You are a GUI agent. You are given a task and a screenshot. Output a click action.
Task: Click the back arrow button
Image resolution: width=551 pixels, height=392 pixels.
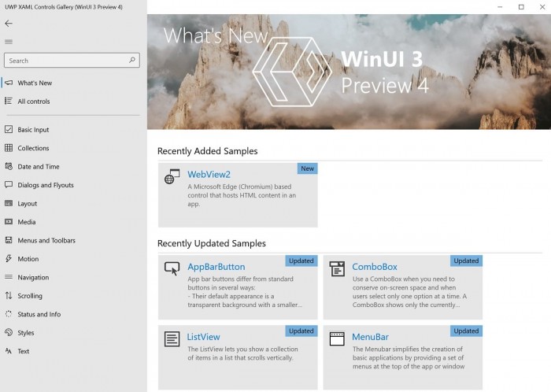[x=9, y=24]
